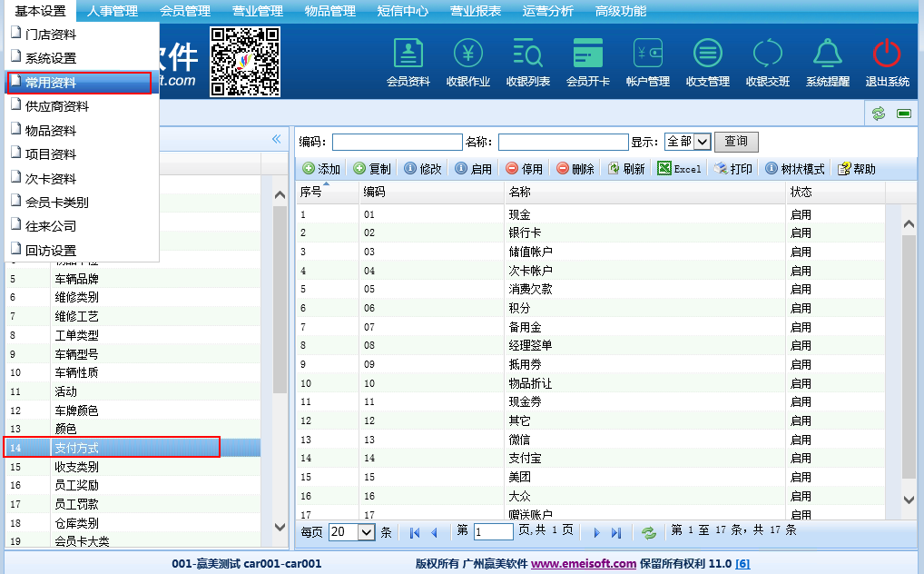Screen dimensions: 924x574
Task: Open the 显示 filter dropdown
Action: click(687, 142)
